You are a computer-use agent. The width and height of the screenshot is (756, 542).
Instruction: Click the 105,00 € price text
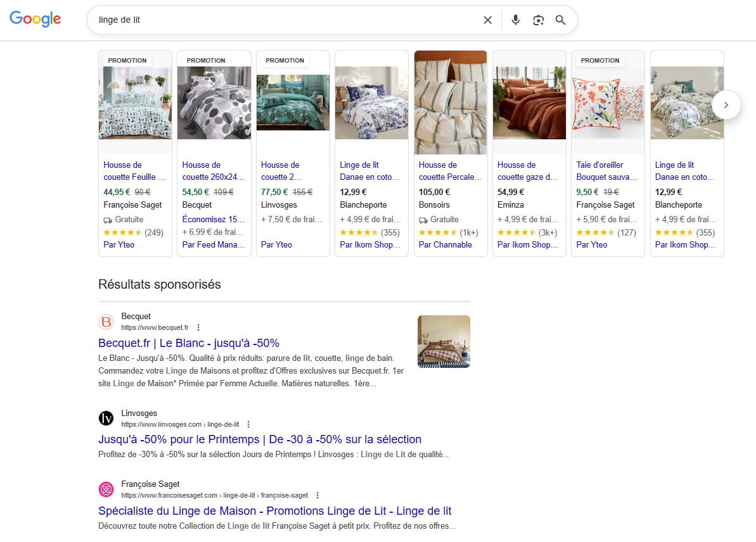click(434, 192)
